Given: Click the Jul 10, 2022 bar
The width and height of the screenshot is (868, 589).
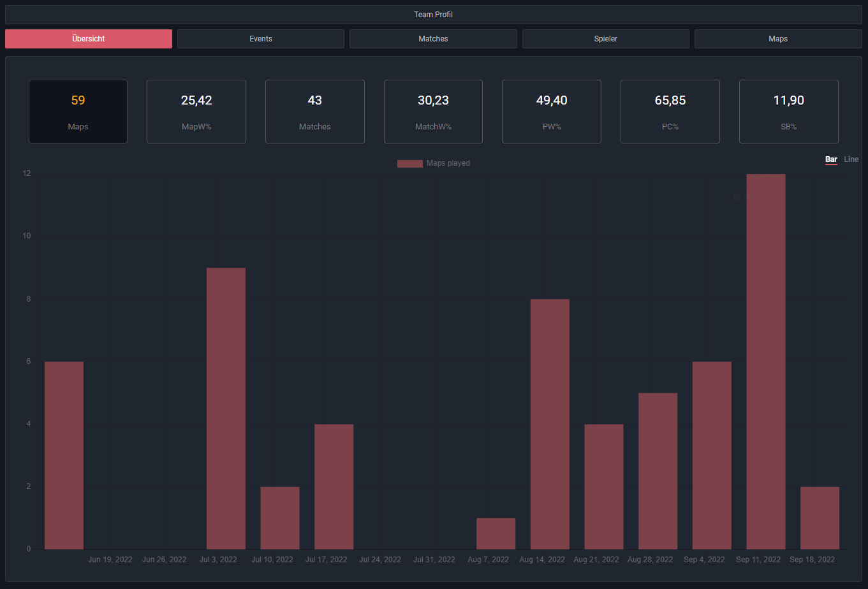Looking at the screenshot, I should (x=280, y=518).
